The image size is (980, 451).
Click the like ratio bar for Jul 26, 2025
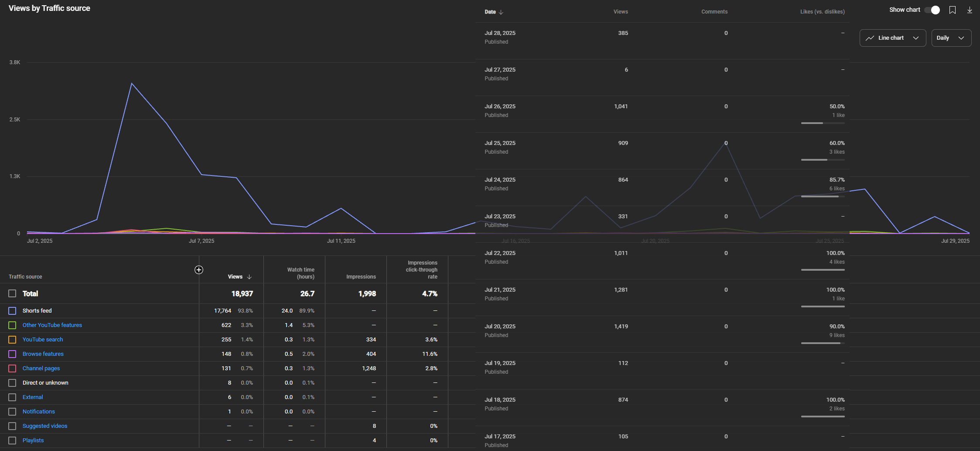point(823,123)
